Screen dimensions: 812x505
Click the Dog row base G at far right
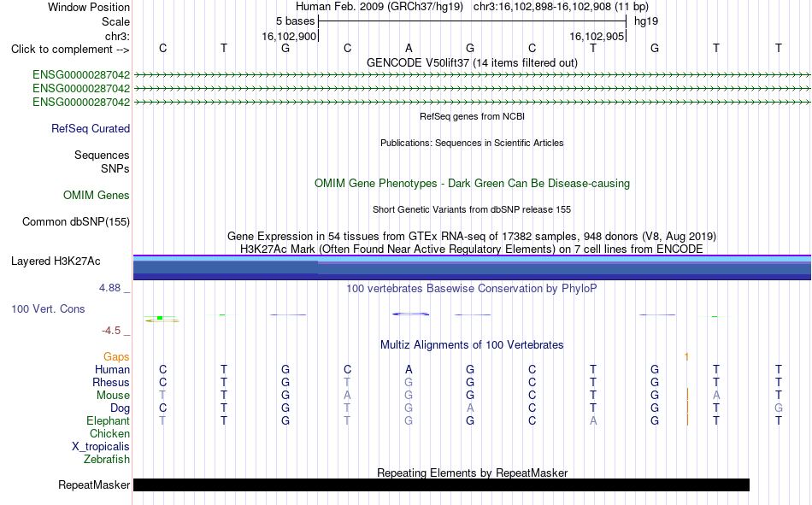click(x=779, y=408)
